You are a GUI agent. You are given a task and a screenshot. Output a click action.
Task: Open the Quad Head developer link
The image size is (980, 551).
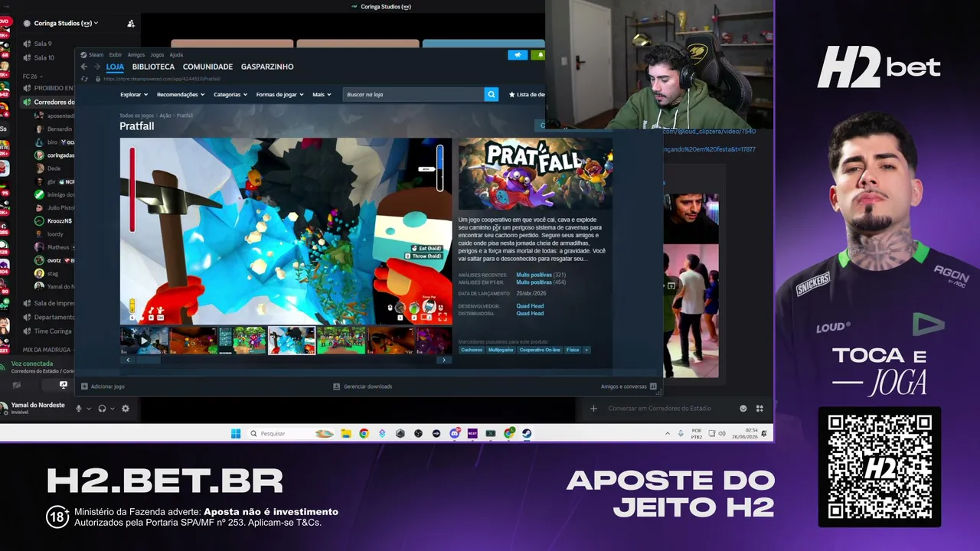530,306
